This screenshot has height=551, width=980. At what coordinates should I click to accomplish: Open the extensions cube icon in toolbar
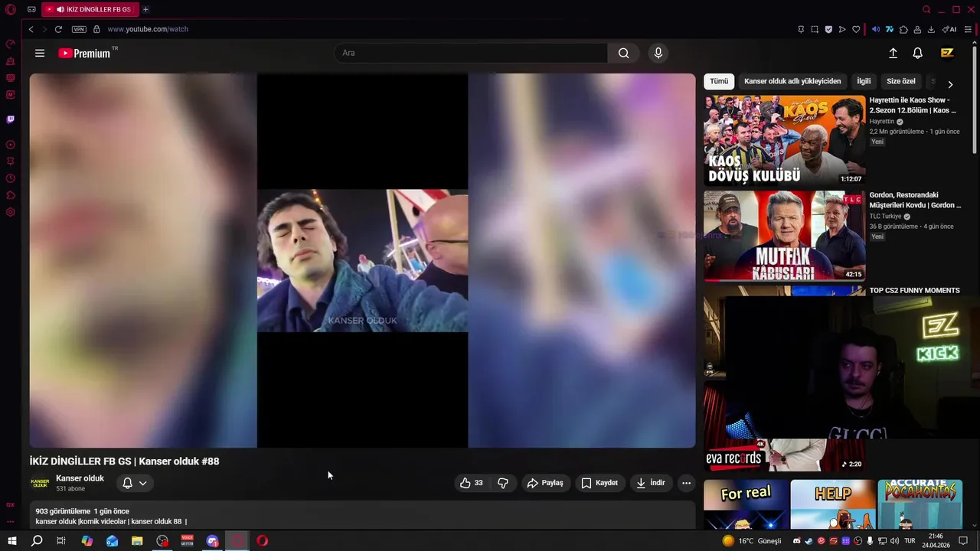pos(903,29)
